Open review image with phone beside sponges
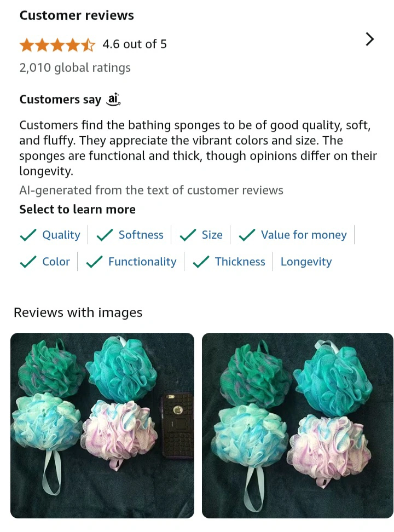394x532 pixels. (102, 425)
